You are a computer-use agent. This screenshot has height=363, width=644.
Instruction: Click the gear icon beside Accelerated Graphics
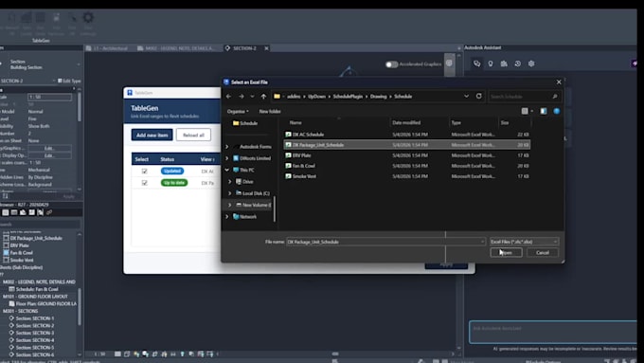pyautogui.click(x=449, y=64)
